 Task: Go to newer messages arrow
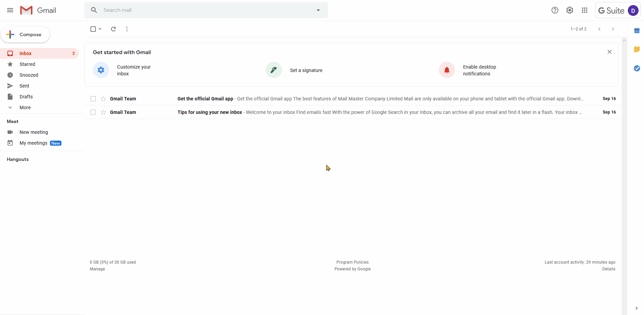tap(599, 29)
